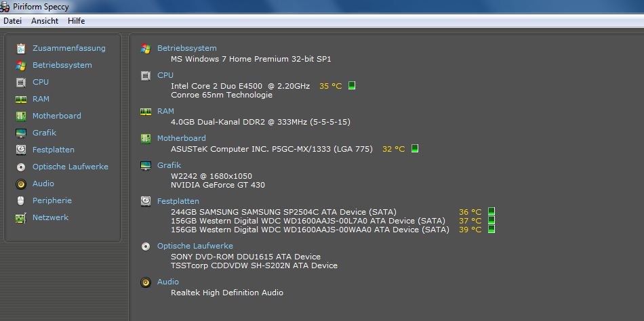The image size is (644, 321).
Task: Click the Realtek High Definition Audio text
Action: coord(227,293)
